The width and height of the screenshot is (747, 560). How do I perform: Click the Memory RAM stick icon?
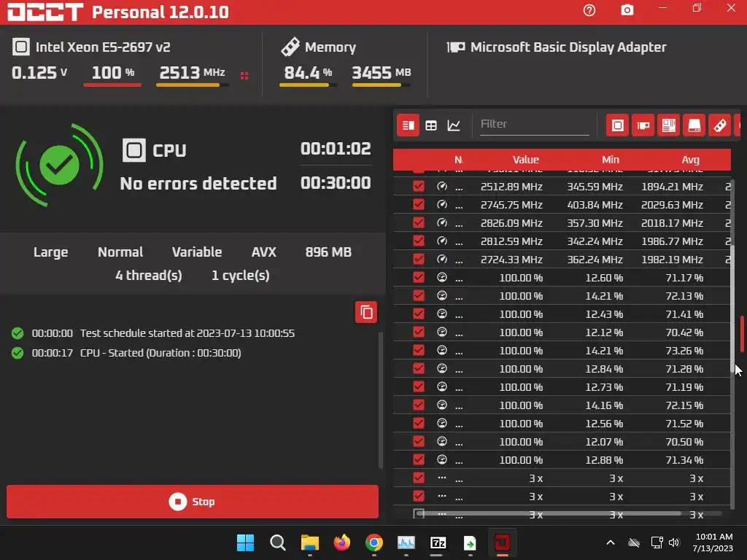click(290, 47)
